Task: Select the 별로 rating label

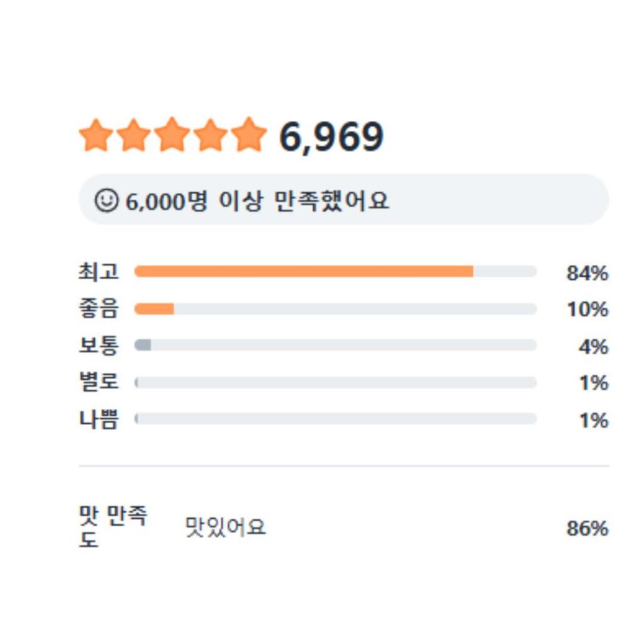Action: (99, 382)
